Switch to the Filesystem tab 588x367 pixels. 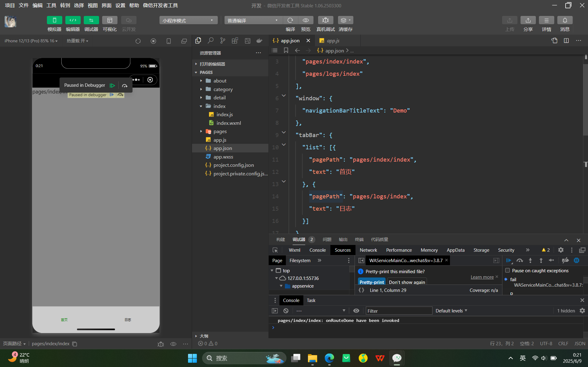[x=300, y=260]
